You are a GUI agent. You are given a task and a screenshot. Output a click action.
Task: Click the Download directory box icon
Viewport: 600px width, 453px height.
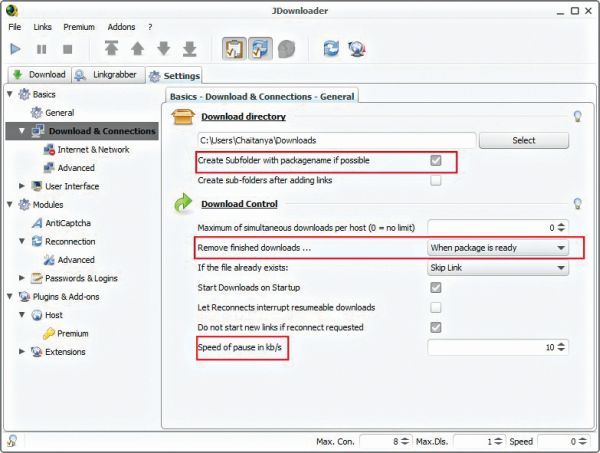click(x=183, y=117)
